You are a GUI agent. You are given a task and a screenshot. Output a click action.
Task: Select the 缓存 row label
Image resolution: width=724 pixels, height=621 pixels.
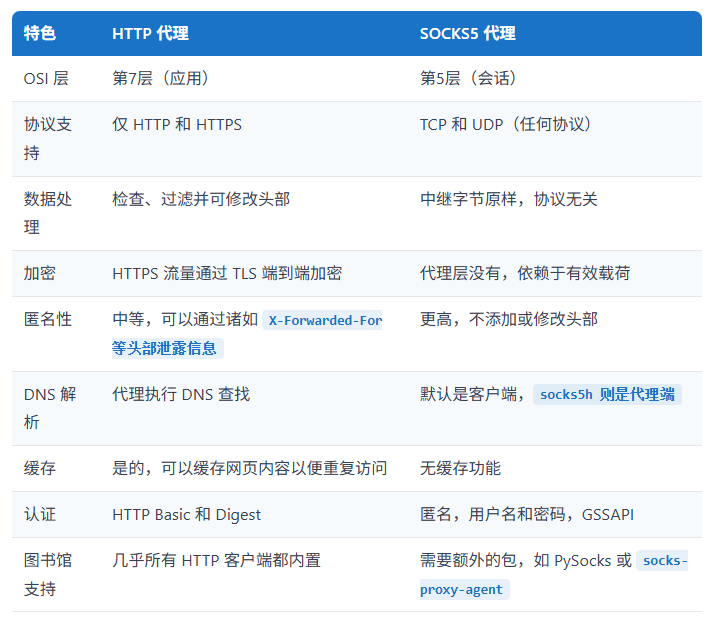tap(40, 468)
